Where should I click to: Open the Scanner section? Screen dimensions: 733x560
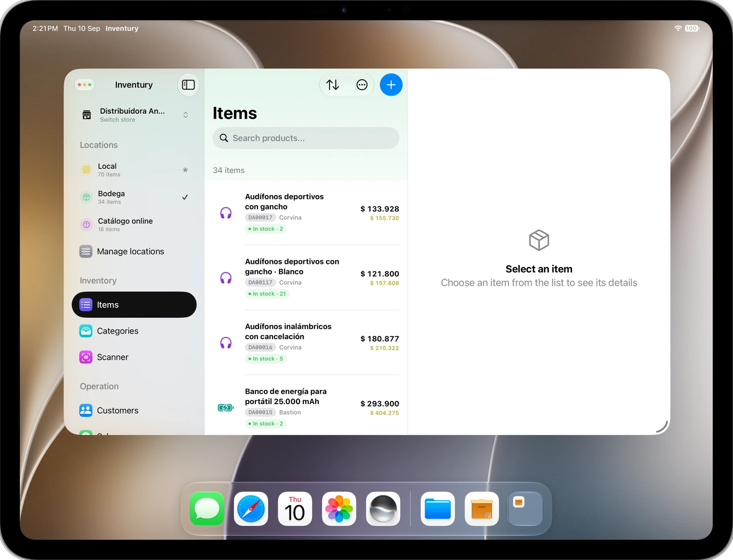click(x=134, y=357)
